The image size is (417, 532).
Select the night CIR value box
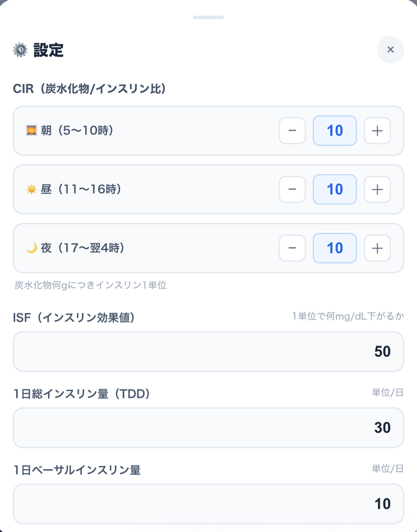334,248
